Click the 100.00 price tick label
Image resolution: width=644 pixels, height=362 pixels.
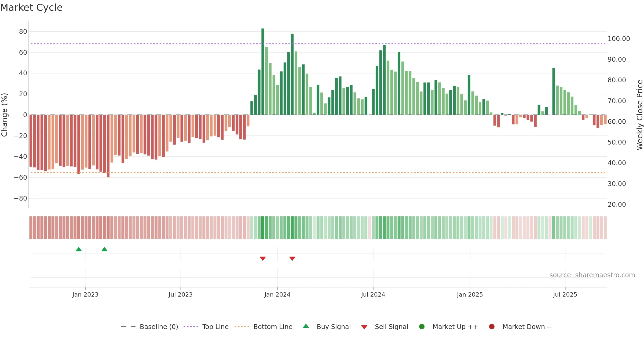[x=619, y=39]
